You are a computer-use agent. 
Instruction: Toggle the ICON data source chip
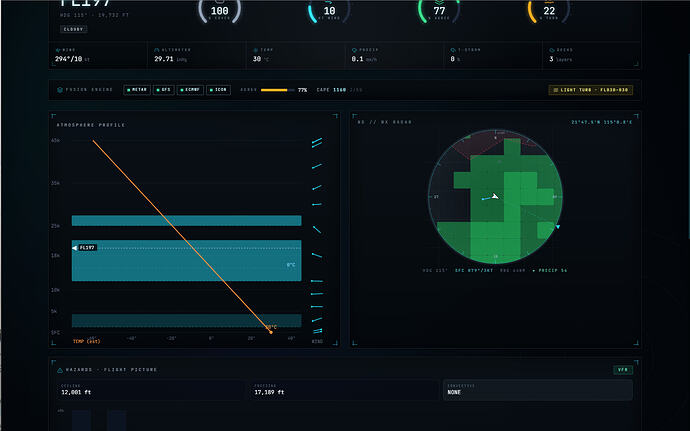click(x=218, y=90)
